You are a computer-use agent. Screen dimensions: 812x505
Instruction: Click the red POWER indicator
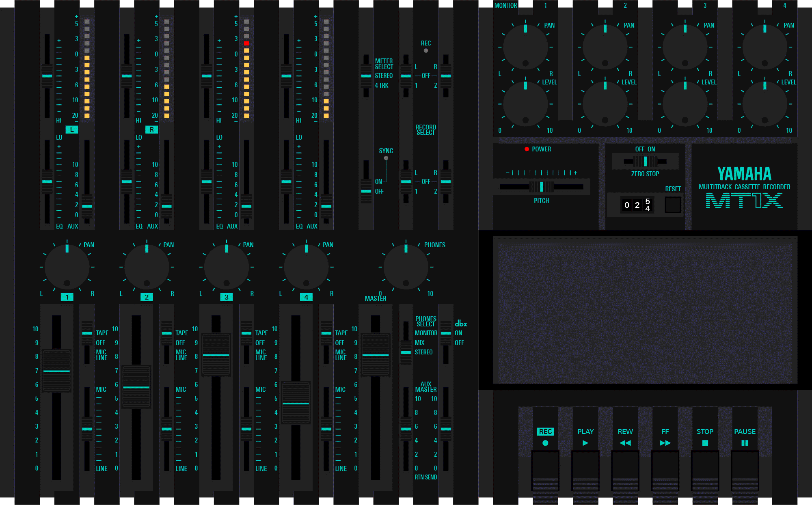pos(527,149)
